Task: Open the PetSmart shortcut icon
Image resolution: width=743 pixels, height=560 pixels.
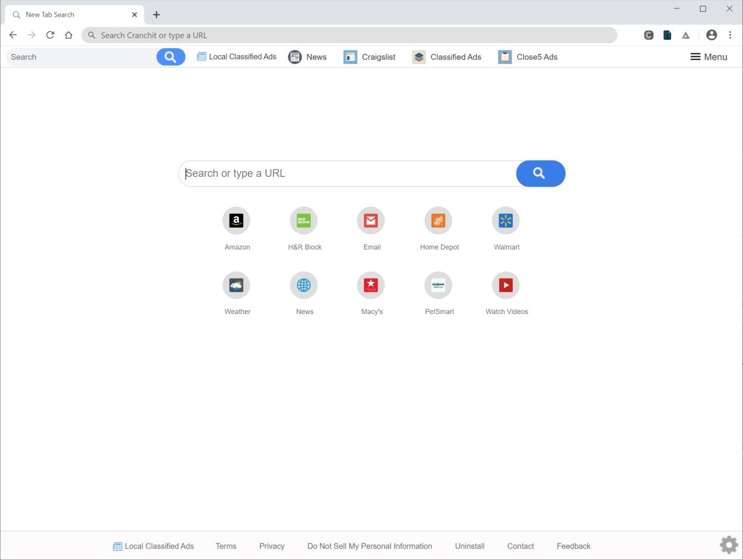Action: pos(438,286)
